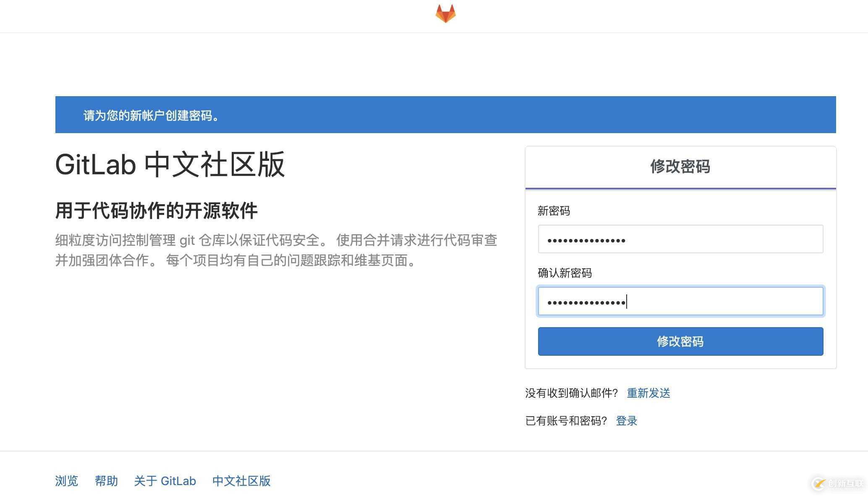Image resolution: width=868 pixels, height=496 pixels.
Task: Open the 帮助 help link
Action: [x=106, y=481]
